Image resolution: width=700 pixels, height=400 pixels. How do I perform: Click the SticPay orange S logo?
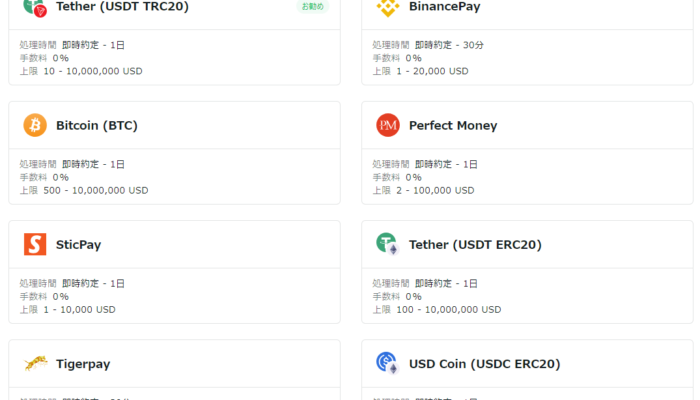[x=35, y=244]
